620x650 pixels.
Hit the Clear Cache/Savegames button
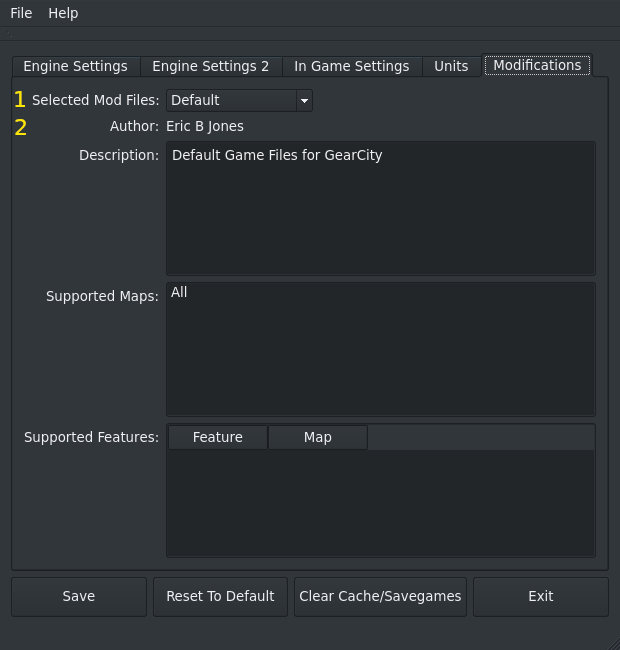pyautogui.click(x=380, y=596)
